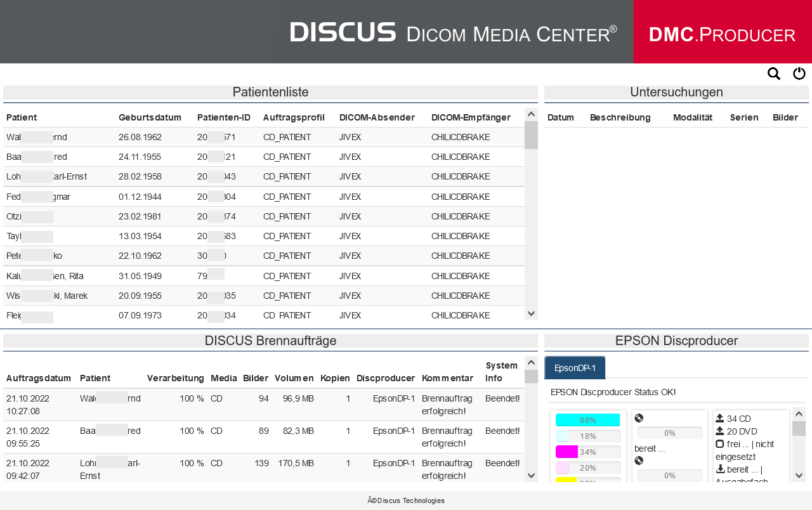Select patient row born 26.08.1962
812x510 pixels.
264,137
